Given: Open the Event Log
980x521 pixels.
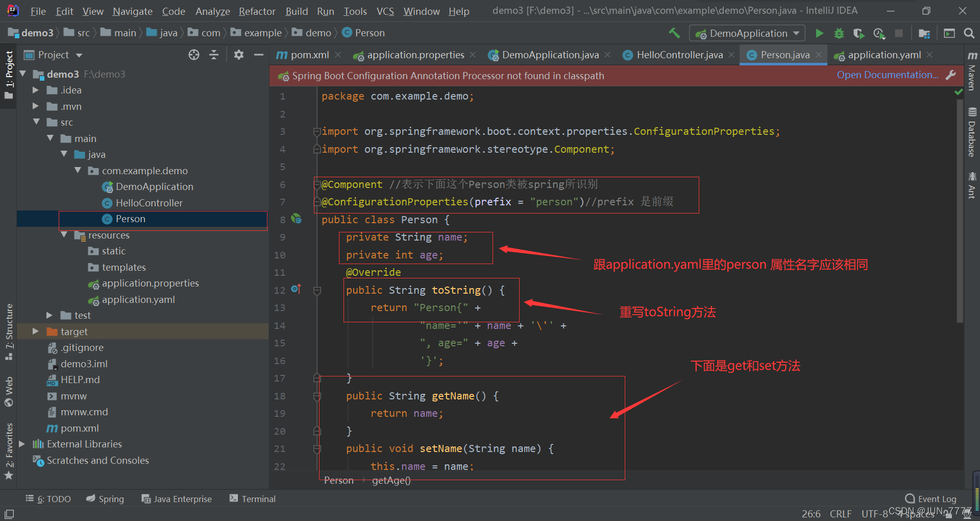Looking at the screenshot, I should 930,499.
